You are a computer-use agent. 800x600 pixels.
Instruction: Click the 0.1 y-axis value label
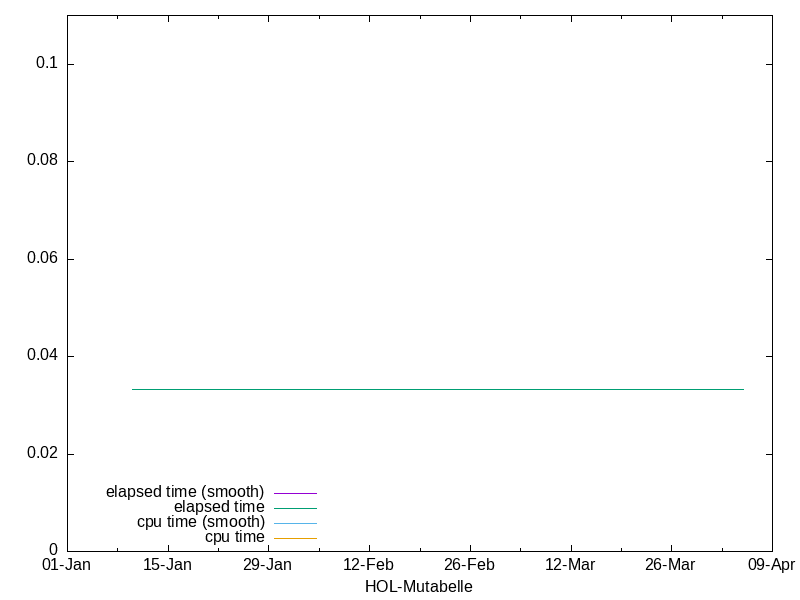click(x=47, y=64)
